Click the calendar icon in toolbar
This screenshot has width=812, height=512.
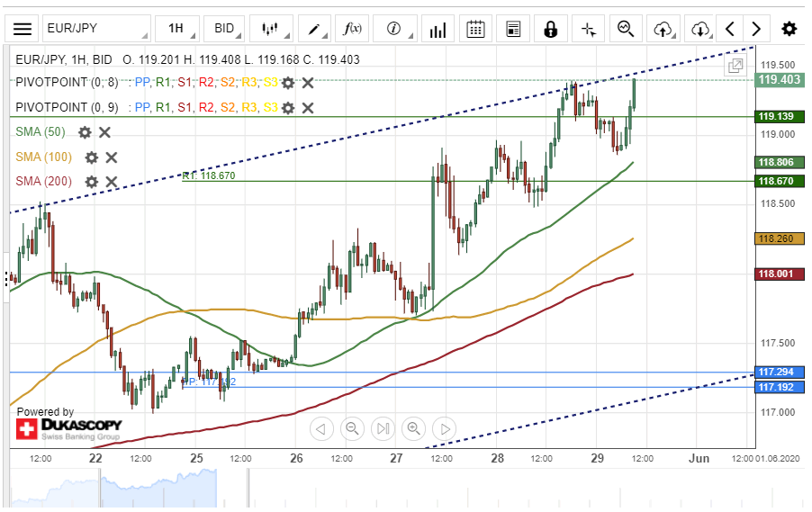pyautogui.click(x=476, y=29)
